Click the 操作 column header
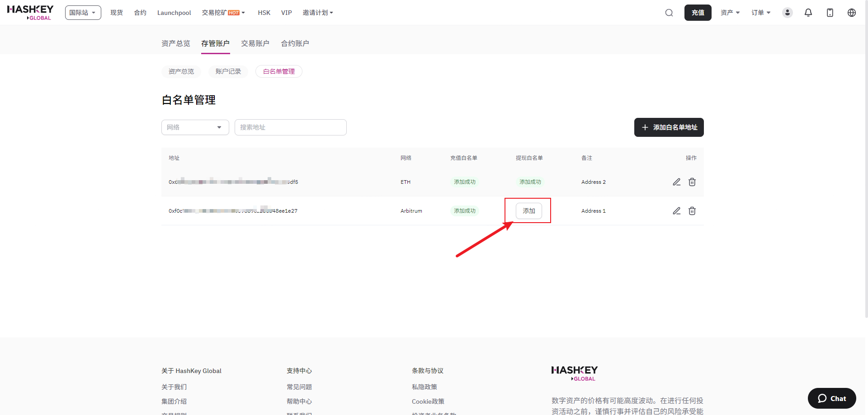 click(691, 158)
